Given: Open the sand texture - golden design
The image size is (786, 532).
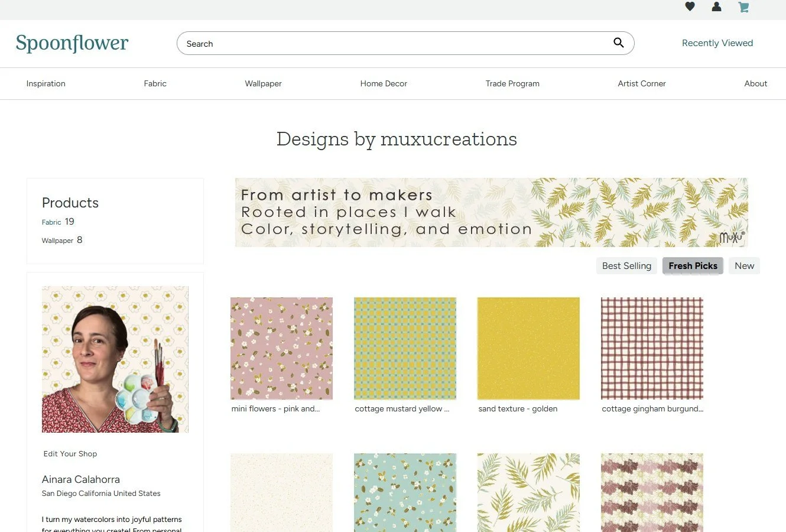Looking at the screenshot, I should pos(528,348).
